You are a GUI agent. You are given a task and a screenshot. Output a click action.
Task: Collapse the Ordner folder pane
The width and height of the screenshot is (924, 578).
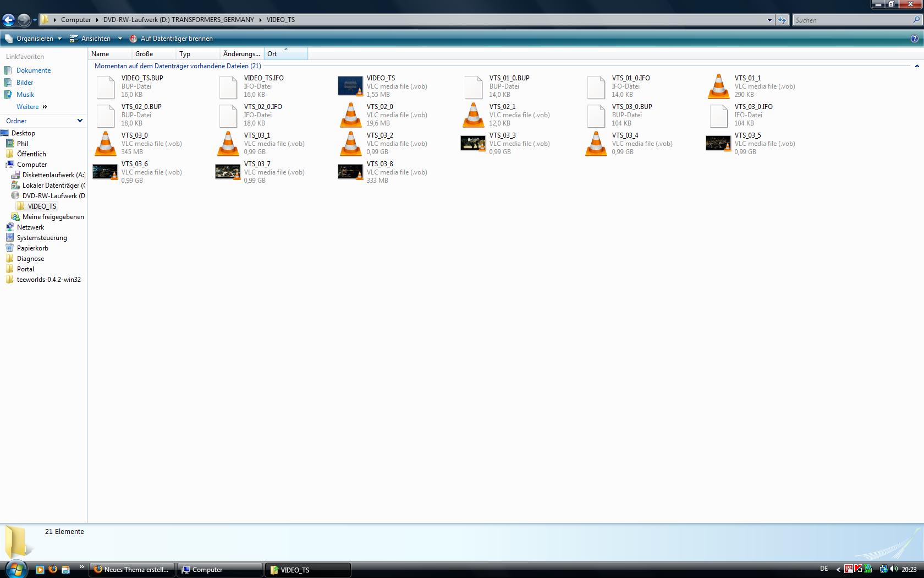[x=80, y=121]
